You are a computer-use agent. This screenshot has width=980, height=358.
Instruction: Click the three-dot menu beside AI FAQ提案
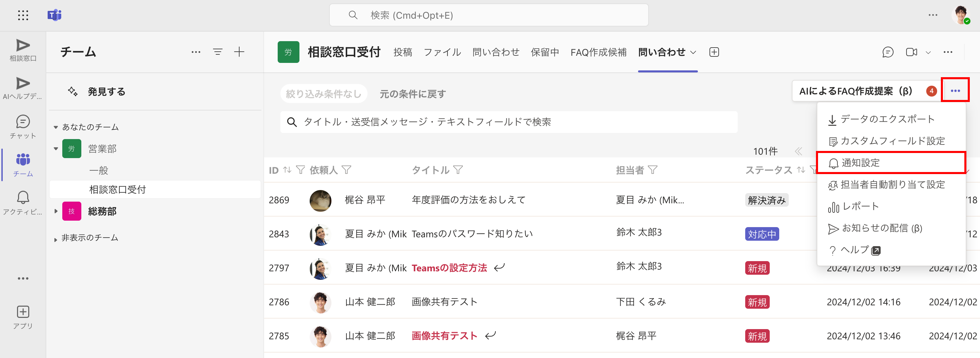(955, 90)
